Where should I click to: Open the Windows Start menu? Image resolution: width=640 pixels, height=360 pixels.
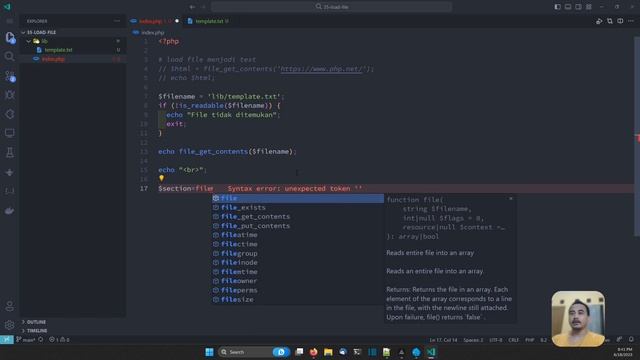(x=209, y=352)
